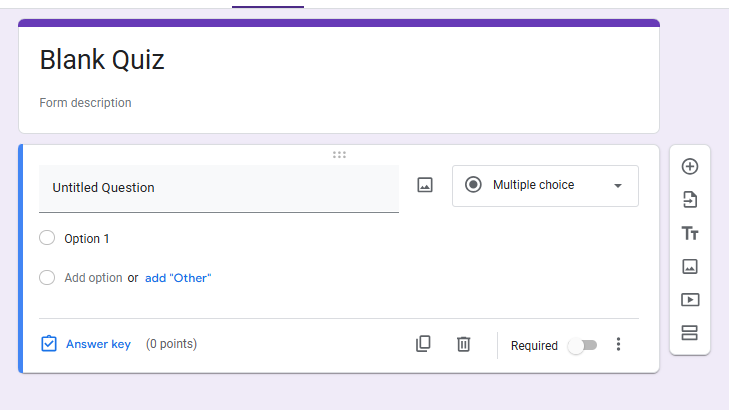Viewport: 729px width, 410px height.
Task: Click the Form description field
Action: tap(86, 103)
